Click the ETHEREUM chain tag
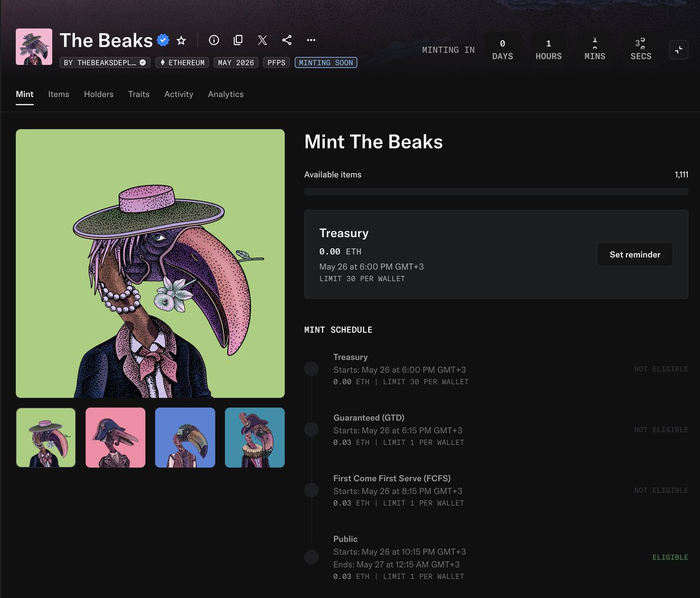 [x=183, y=62]
